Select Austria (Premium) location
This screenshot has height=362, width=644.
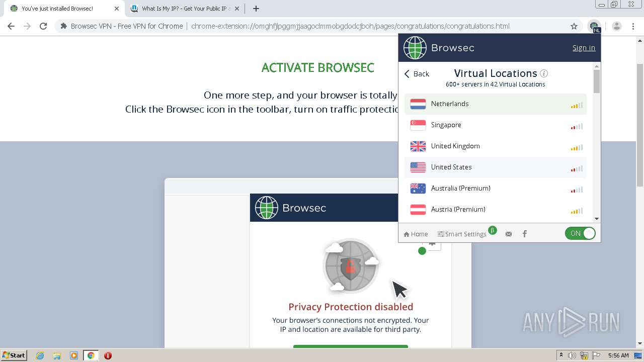tap(496, 210)
